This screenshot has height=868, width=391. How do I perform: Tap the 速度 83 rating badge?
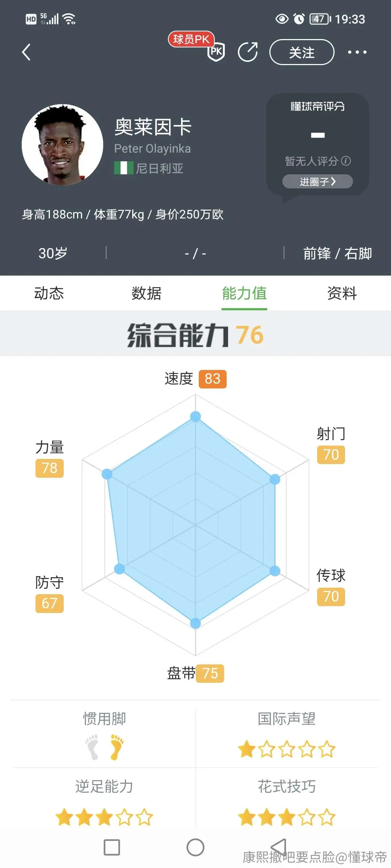click(x=213, y=379)
